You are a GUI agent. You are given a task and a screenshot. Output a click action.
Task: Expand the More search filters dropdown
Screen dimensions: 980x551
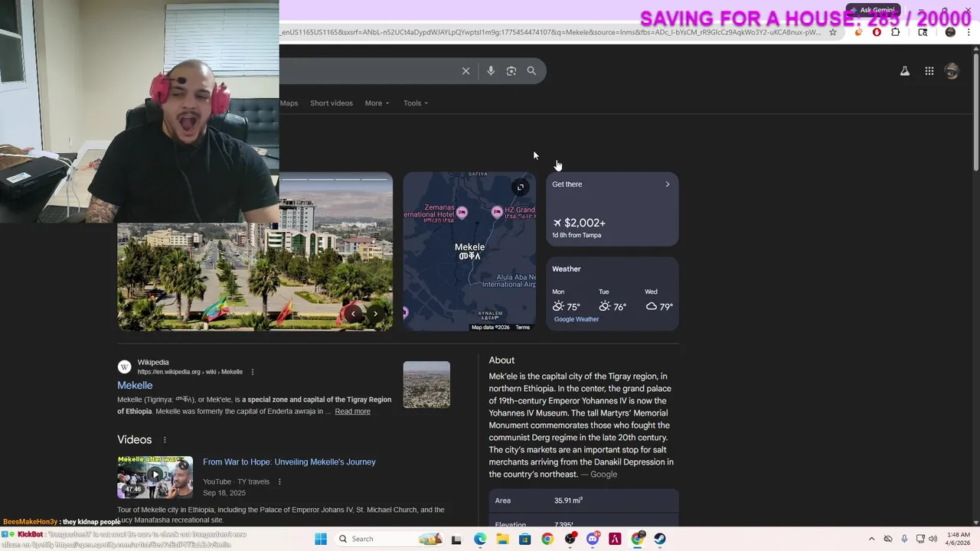coord(377,103)
